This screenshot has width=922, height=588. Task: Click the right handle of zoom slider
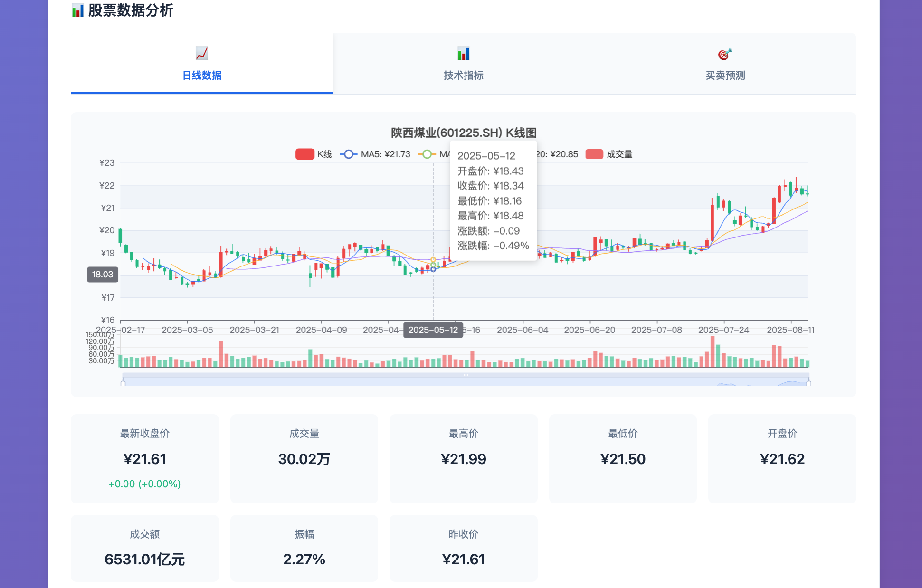point(808,382)
